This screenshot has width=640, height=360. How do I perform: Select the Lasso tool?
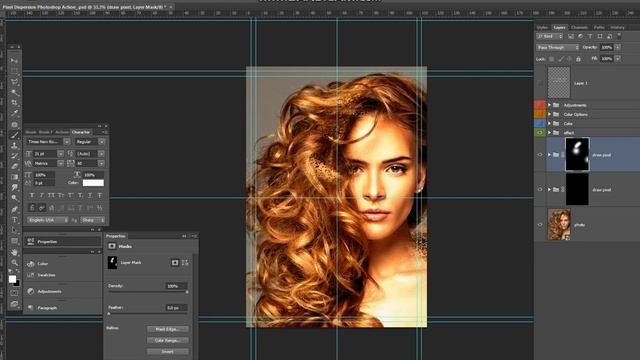[14, 82]
